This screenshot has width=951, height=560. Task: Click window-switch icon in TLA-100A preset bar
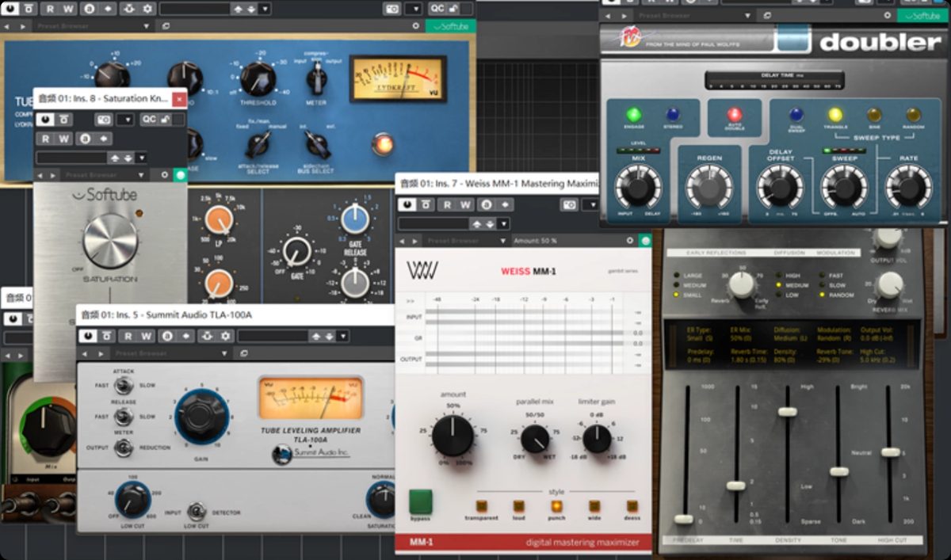[x=243, y=353]
